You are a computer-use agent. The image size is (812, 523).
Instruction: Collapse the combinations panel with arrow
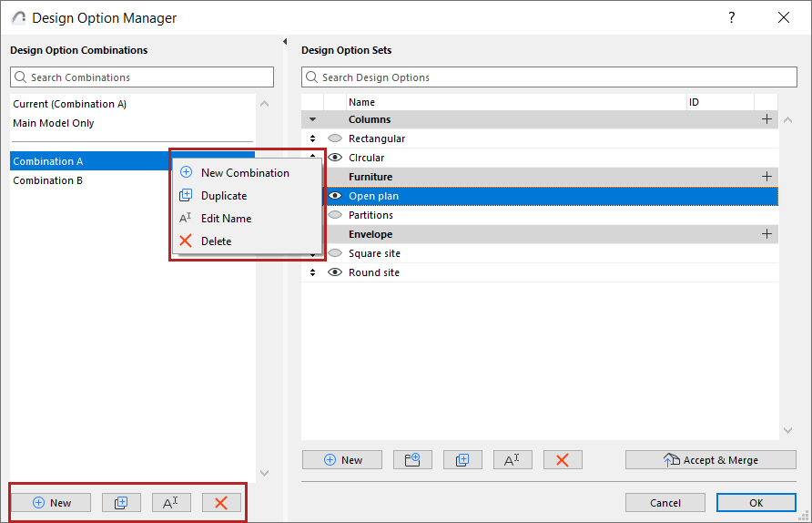[285, 42]
